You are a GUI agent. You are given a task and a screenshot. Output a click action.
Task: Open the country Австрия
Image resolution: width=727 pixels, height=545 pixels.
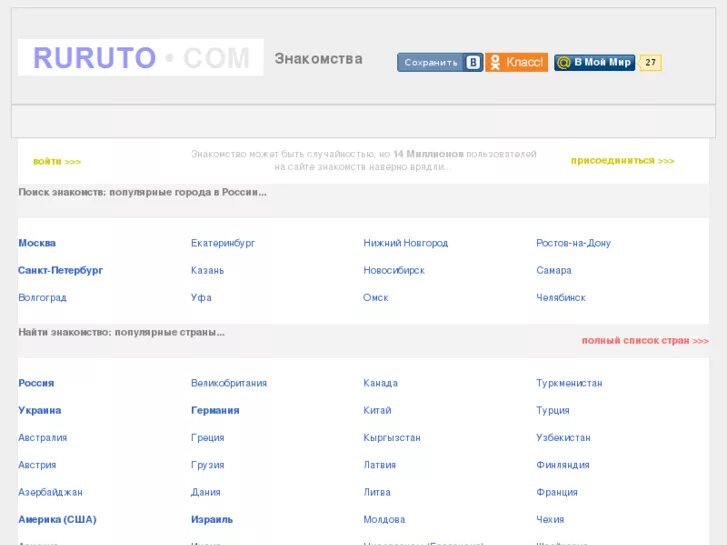coord(37,465)
